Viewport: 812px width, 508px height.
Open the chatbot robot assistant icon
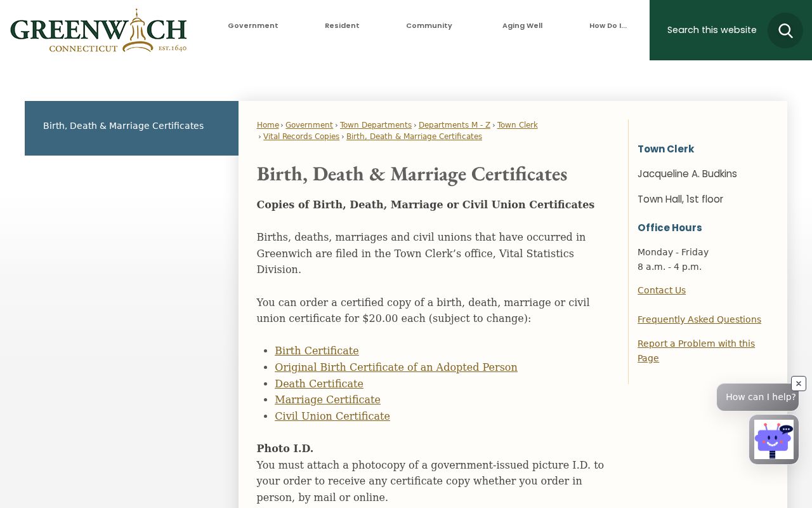click(774, 439)
